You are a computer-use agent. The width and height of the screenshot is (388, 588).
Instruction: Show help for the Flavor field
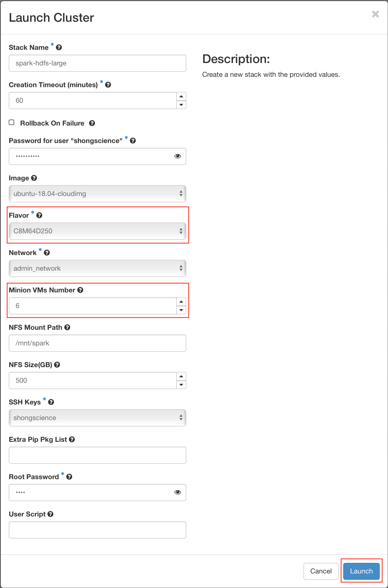(x=39, y=215)
